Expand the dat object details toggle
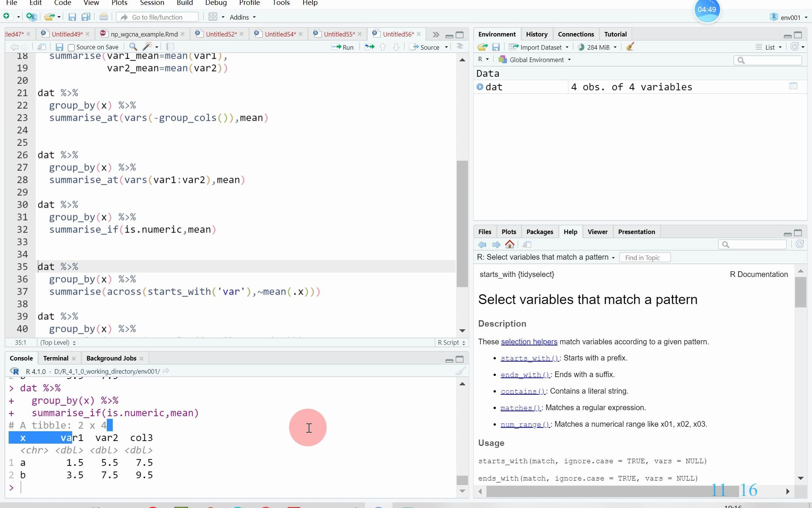The height and width of the screenshot is (508, 812). [x=480, y=87]
